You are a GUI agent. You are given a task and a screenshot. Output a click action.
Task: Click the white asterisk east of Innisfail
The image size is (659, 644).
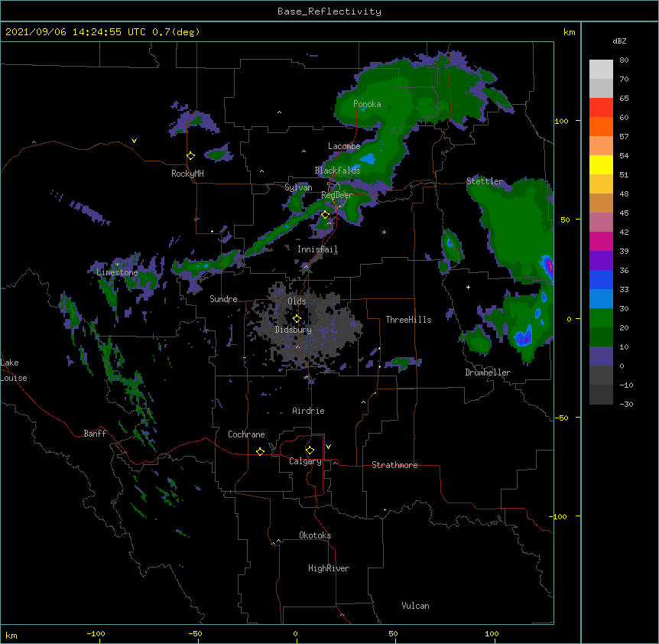(384, 232)
